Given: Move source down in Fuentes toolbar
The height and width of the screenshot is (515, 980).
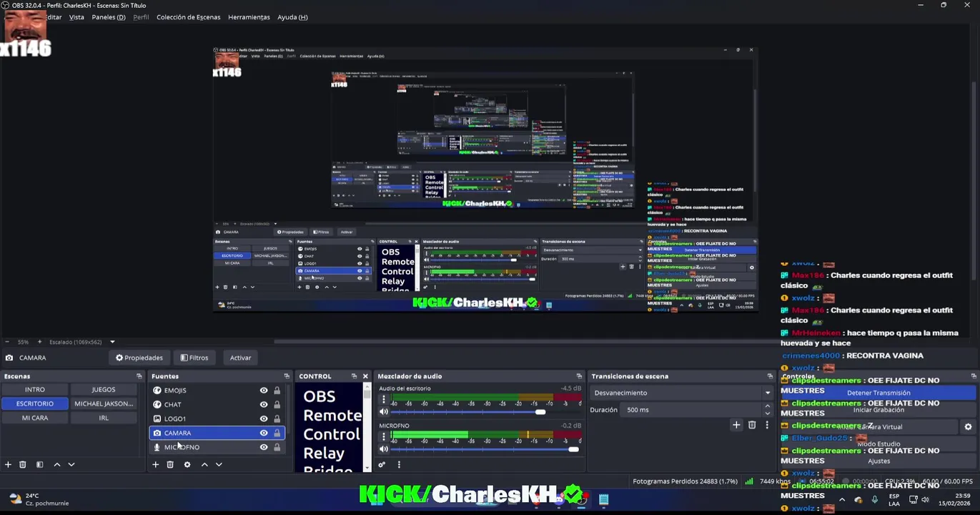Looking at the screenshot, I should click(219, 465).
